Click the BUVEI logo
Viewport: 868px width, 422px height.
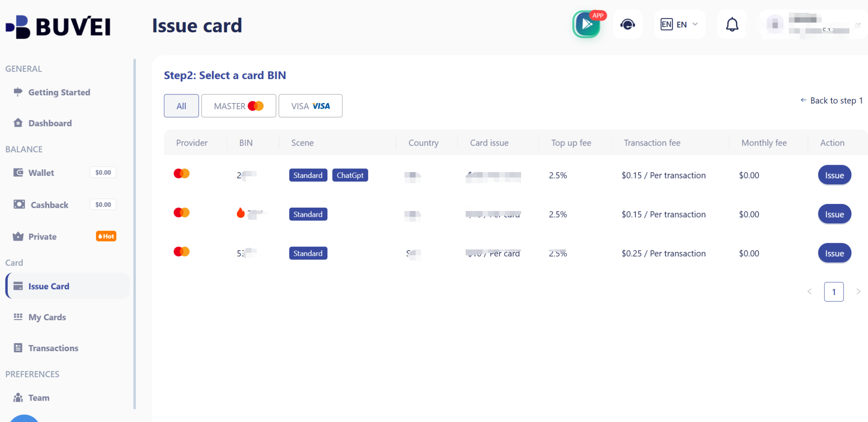click(x=58, y=26)
